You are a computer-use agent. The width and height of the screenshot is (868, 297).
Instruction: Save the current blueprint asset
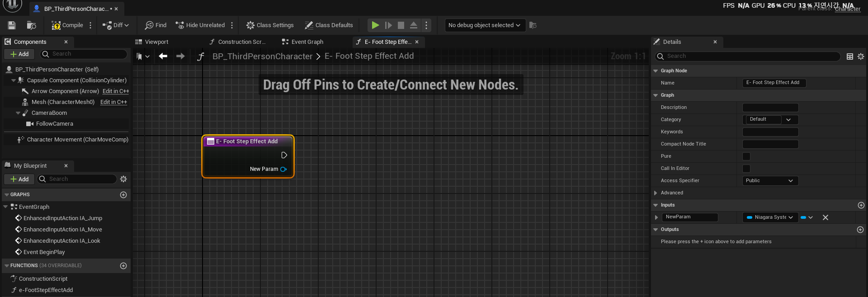[x=12, y=25]
